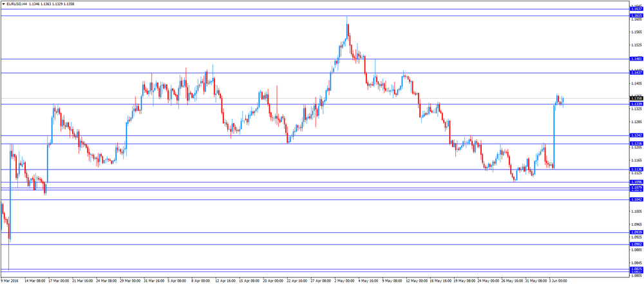
Task: Click the 26 May 16:00 time label
Action: (512, 282)
